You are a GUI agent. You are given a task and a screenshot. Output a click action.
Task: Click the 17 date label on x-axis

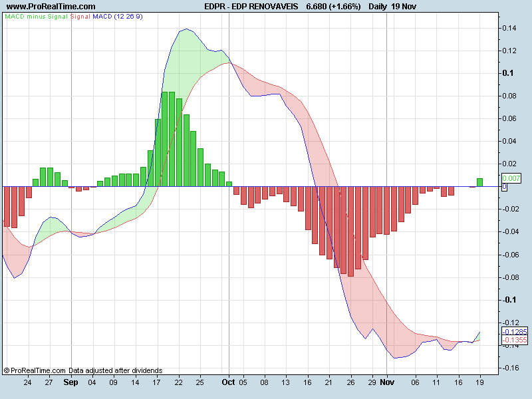(x=156, y=382)
